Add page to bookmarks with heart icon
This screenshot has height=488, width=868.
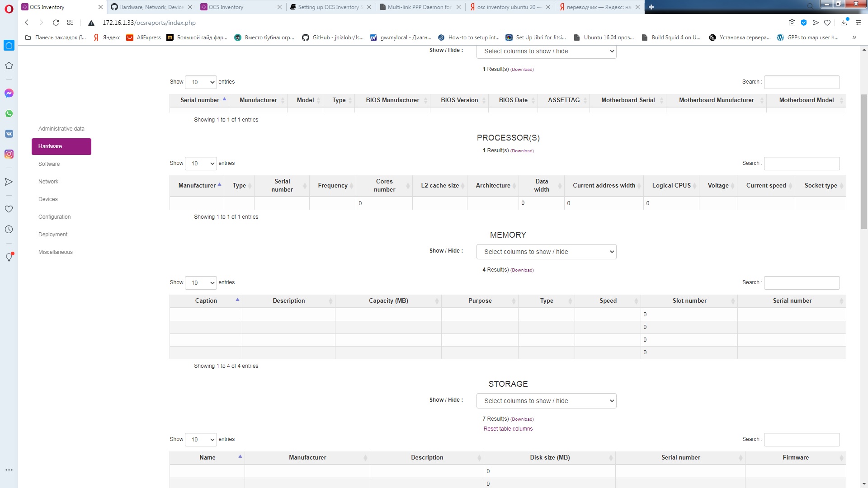click(x=828, y=23)
